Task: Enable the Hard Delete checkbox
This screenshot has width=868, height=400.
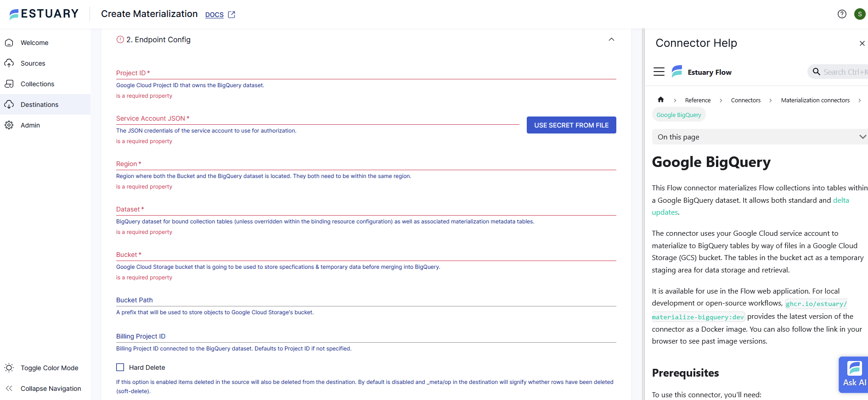Action: click(120, 367)
